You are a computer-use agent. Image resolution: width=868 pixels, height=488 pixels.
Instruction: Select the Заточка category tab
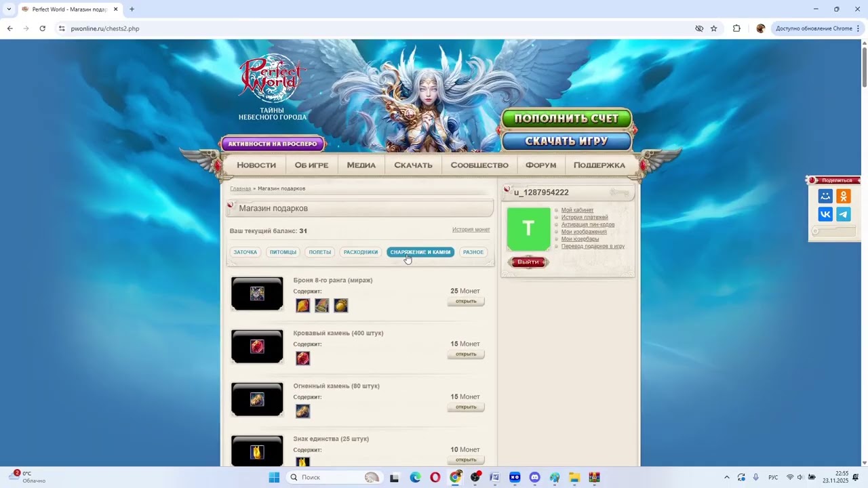245,252
